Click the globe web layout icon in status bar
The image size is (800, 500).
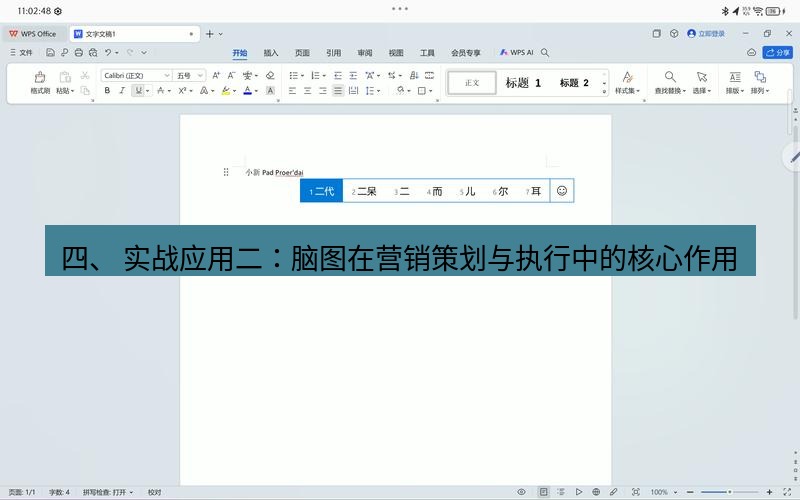[596, 492]
